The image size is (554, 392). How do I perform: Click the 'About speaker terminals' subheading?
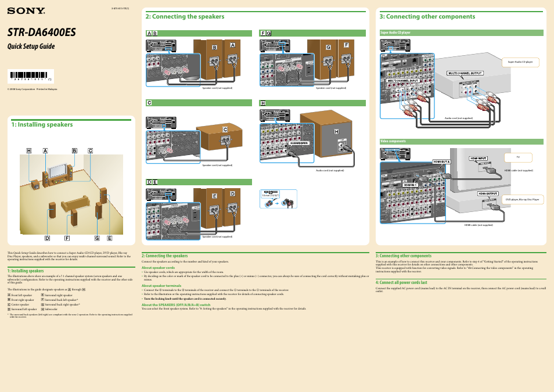(x=161, y=286)
